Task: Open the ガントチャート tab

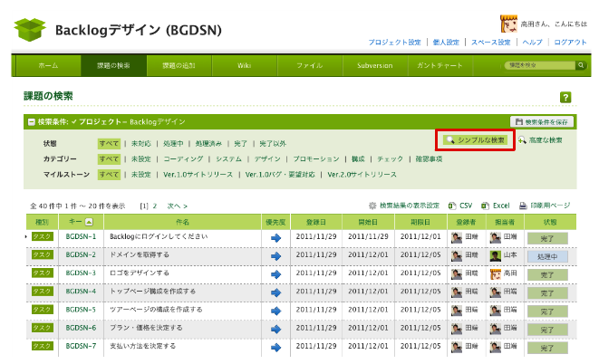Action: pyautogui.click(x=440, y=65)
